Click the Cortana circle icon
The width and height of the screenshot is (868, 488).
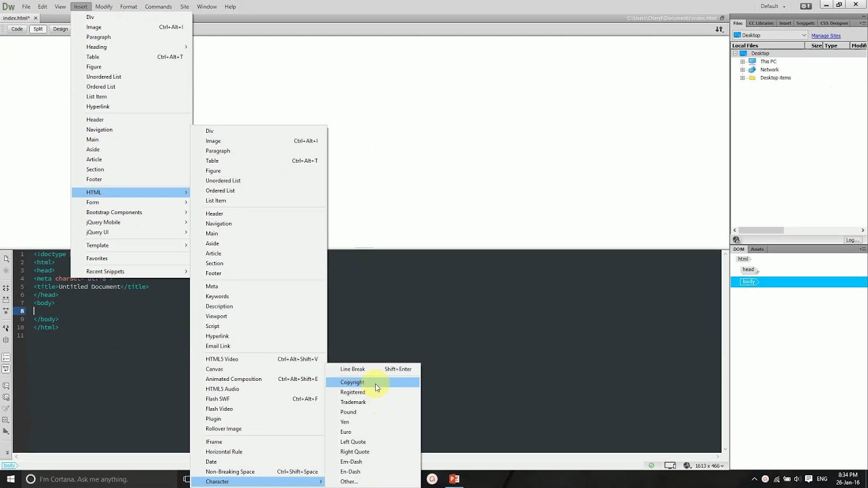31,479
